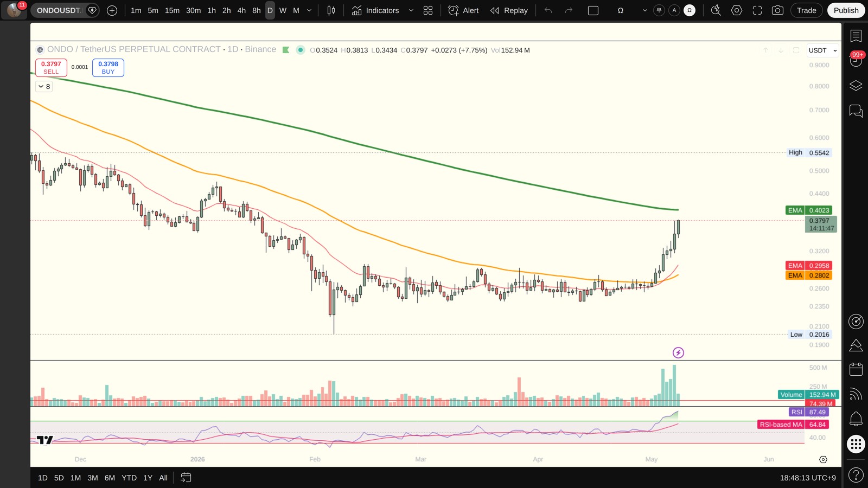868x488 pixels.
Task: Open chart settings hexagon icon in toolbar
Action: (x=737, y=10)
